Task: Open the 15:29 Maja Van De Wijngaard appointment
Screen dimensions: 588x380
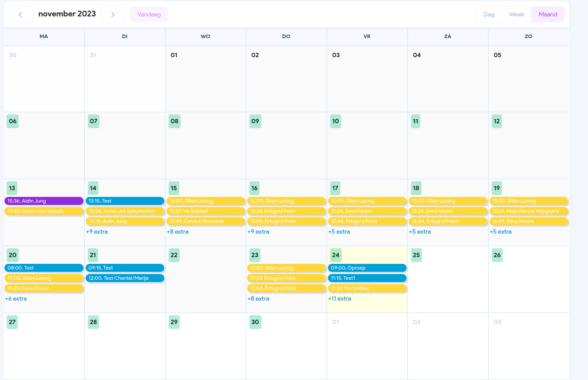Action: [529, 211]
